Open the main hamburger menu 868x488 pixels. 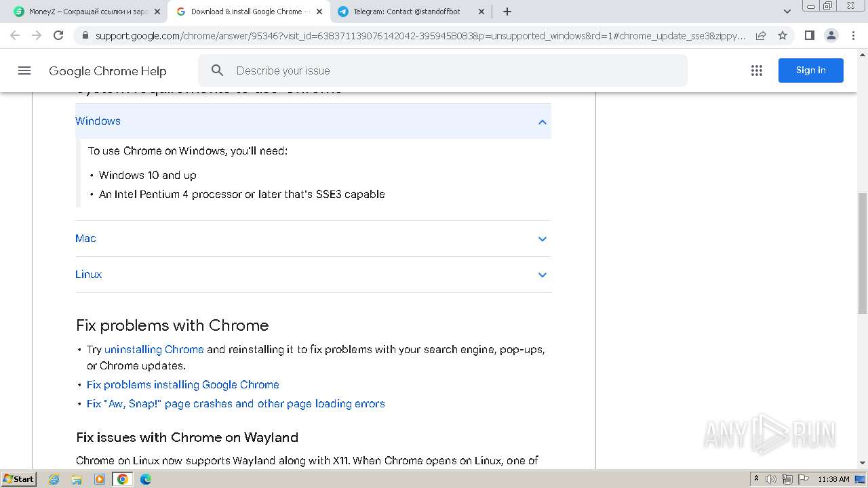click(x=24, y=70)
